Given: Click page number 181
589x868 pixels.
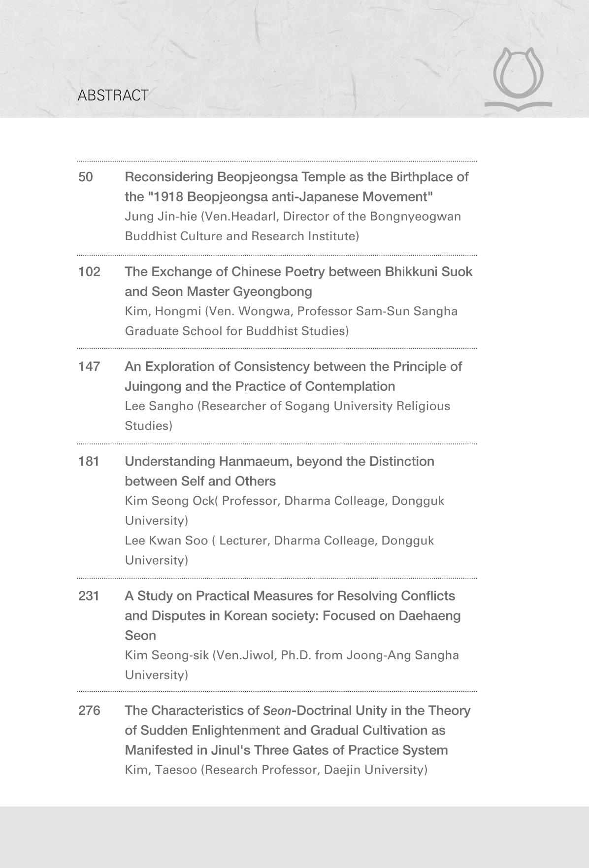Looking at the screenshot, I should click(89, 461).
